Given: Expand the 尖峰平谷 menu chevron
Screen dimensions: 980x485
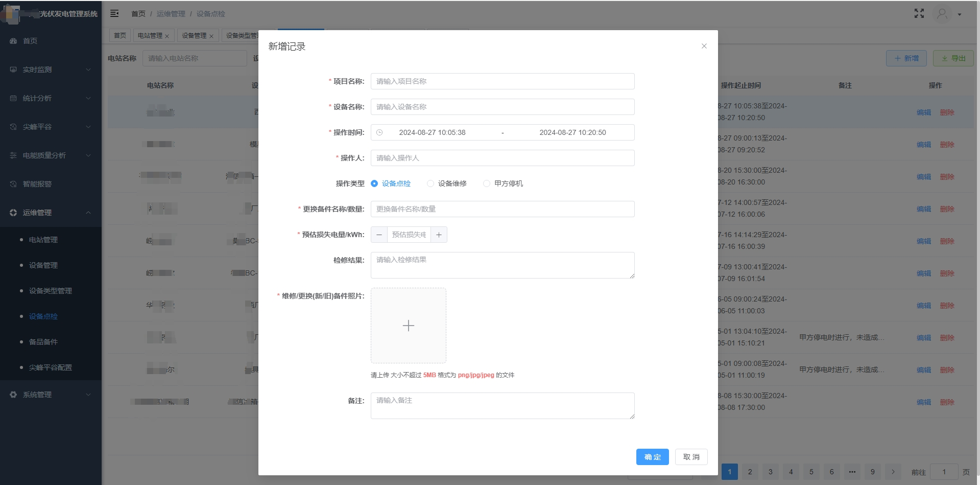Looking at the screenshot, I should tap(88, 127).
